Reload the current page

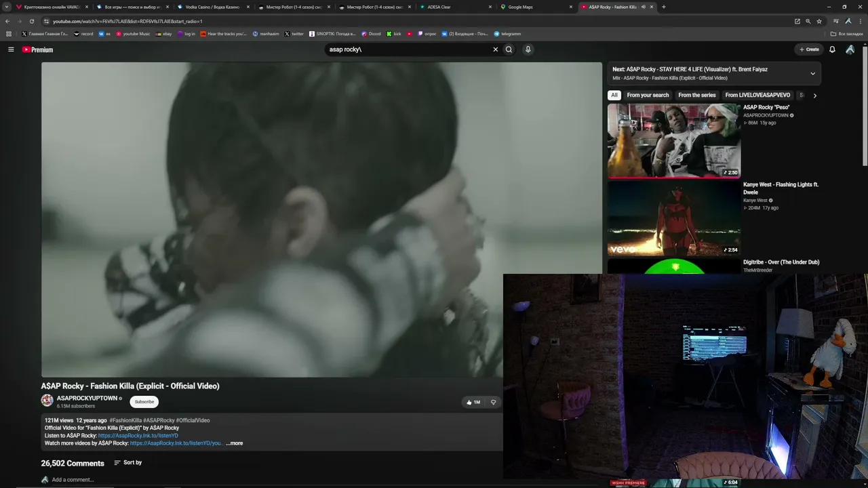31,21
